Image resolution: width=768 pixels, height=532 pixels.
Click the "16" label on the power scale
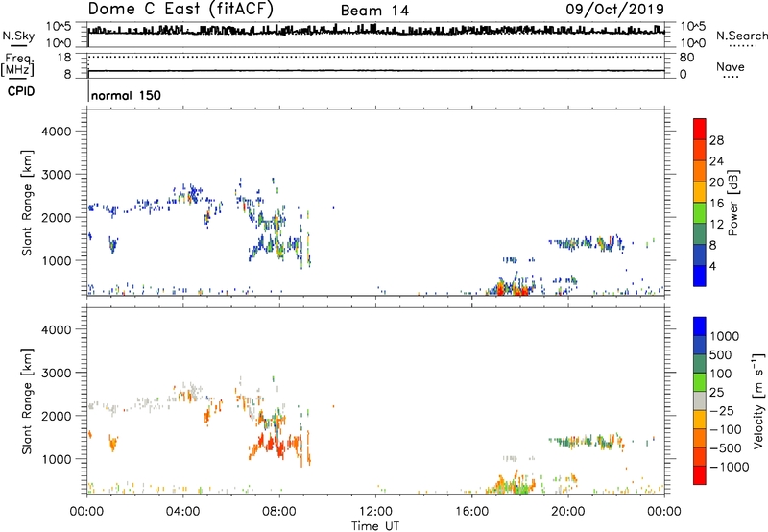pyautogui.click(x=716, y=204)
